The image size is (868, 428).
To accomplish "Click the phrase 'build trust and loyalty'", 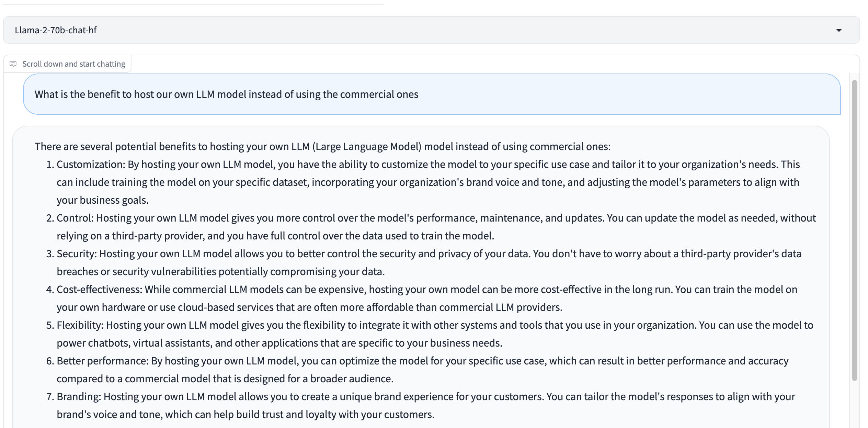I will [286, 415].
